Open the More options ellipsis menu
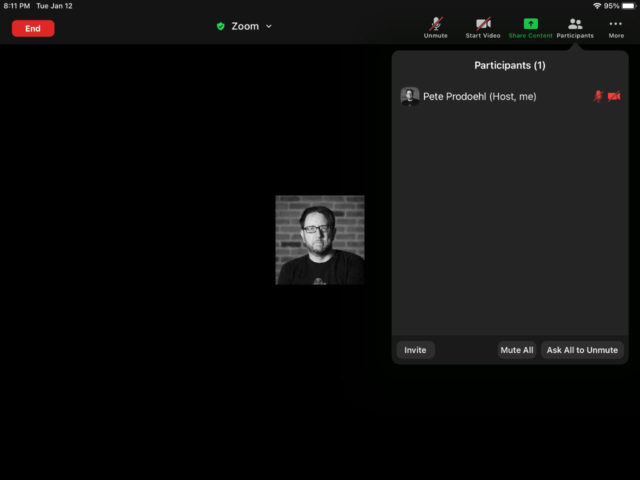Image resolution: width=640 pixels, height=480 pixels. (616, 24)
